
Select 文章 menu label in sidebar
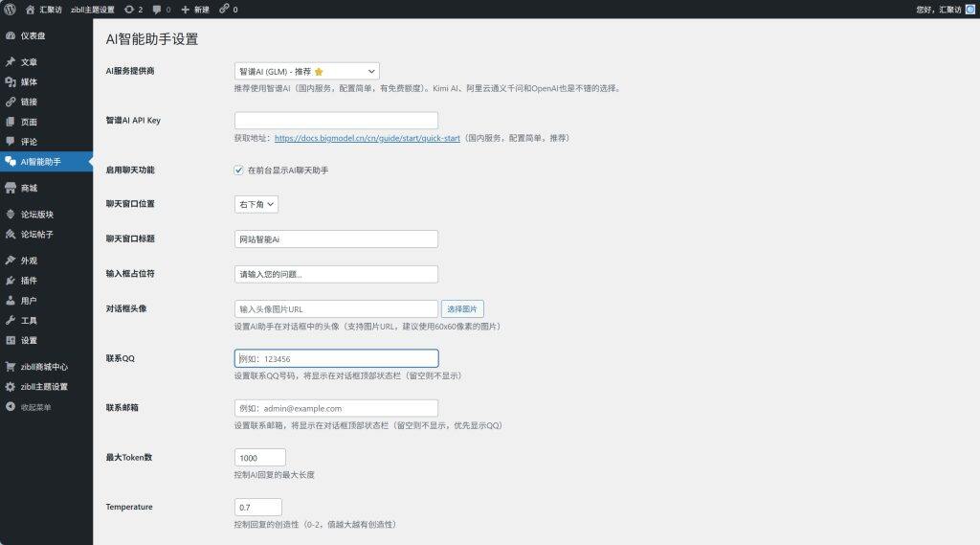tap(29, 62)
